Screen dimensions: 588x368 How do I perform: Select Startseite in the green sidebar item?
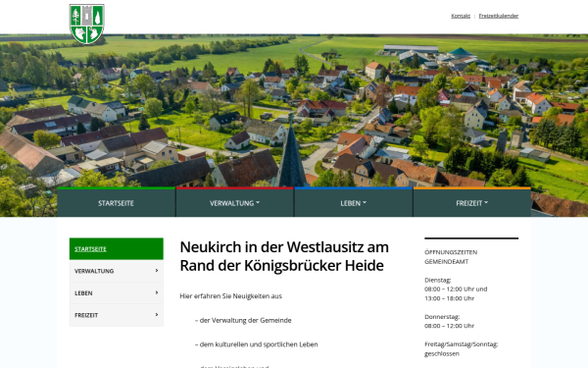(117, 248)
